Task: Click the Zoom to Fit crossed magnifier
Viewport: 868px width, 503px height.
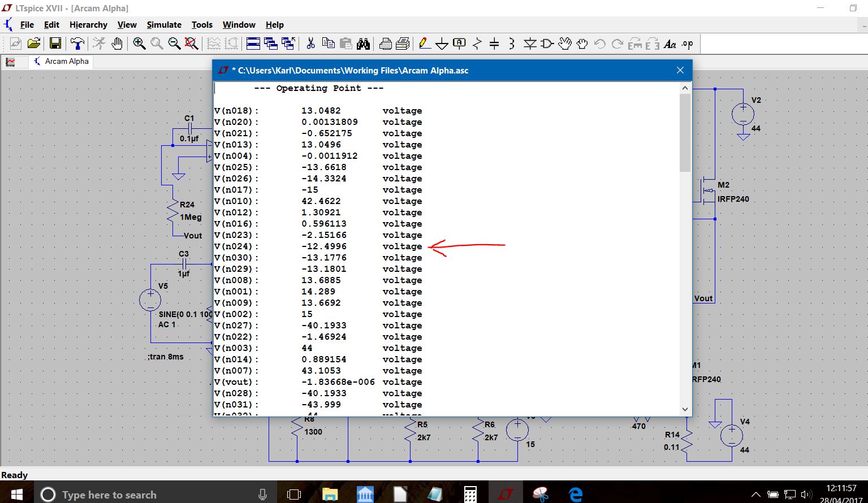Action: [x=192, y=44]
